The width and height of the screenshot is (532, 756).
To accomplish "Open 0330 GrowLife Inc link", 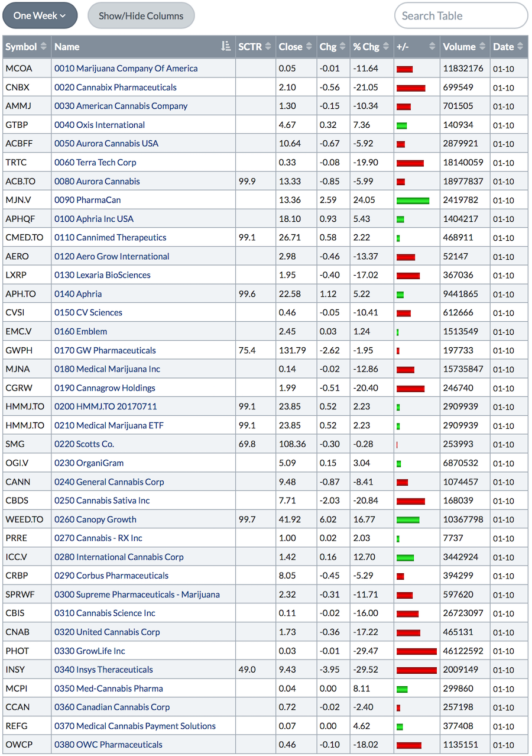I will 90,651.
